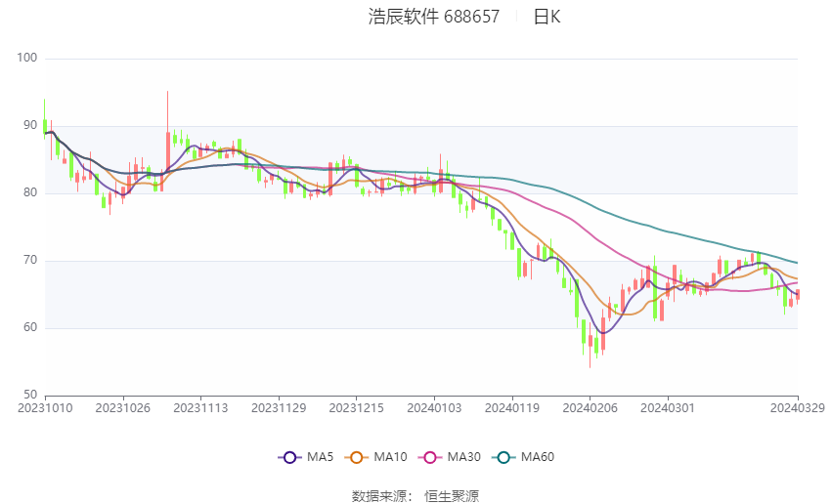Click the data source text 恒生聚源
The height and width of the screenshot is (504, 831).
coord(452,496)
